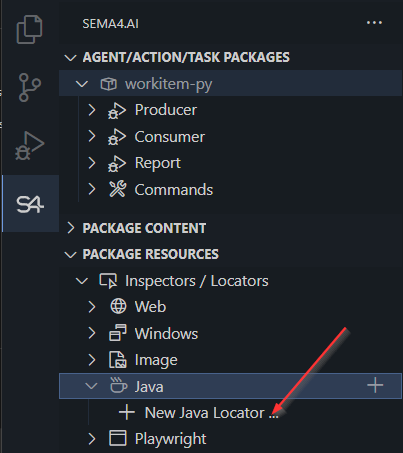Click the Java coffee cup icon

tap(118, 386)
